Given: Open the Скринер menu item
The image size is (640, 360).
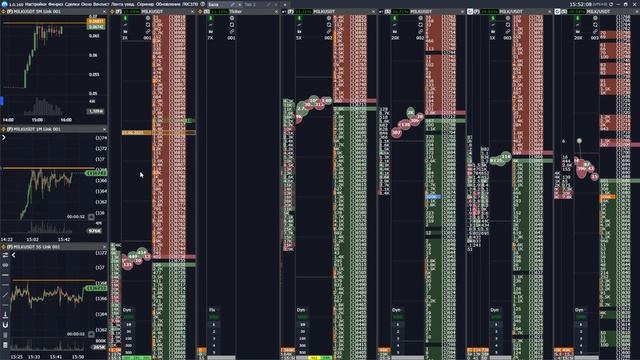Looking at the screenshot, I should pos(145,4).
